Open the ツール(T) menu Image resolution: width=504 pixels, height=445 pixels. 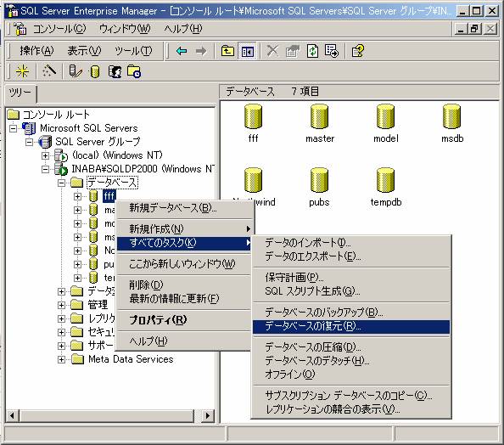133,51
